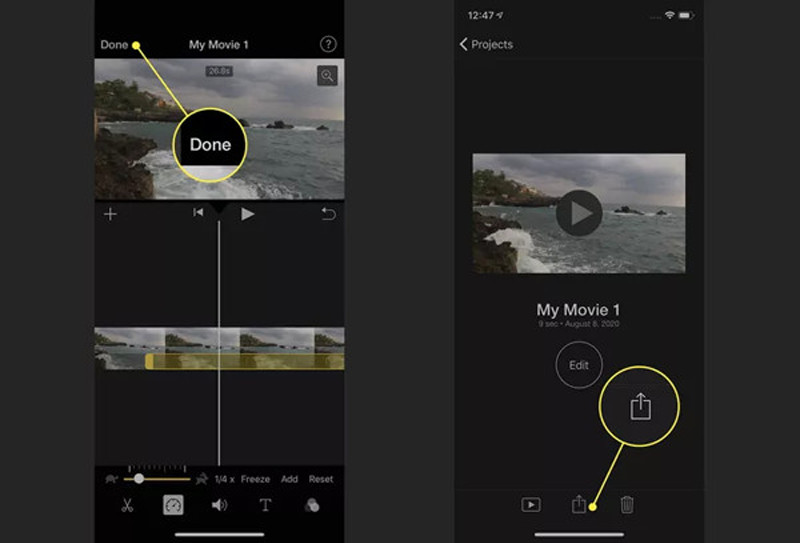The image size is (800, 543).
Task: Open the volume speaker tool
Action: pos(219,505)
